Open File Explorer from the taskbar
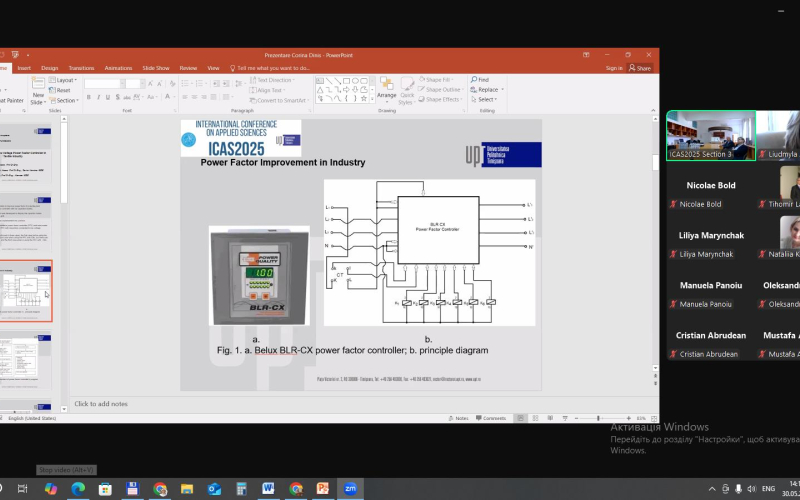Screen dimensions: 800x500 click(x=187, y=488)
